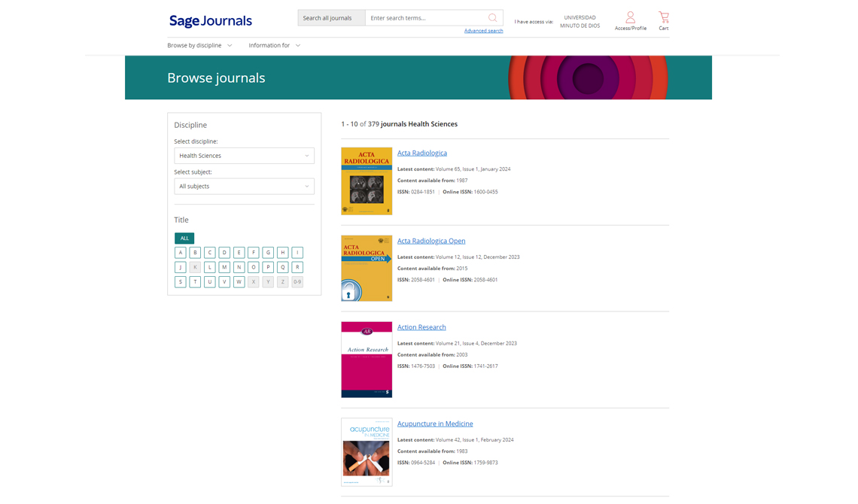Viewport: 858px width, 504px height.
Task: Open the Action Research journal link
Action: 421,327
